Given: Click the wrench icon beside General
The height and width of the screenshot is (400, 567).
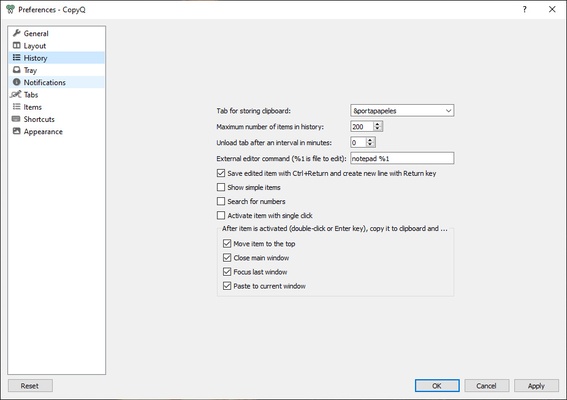Looking at the screenshot, I should (17, 33).
